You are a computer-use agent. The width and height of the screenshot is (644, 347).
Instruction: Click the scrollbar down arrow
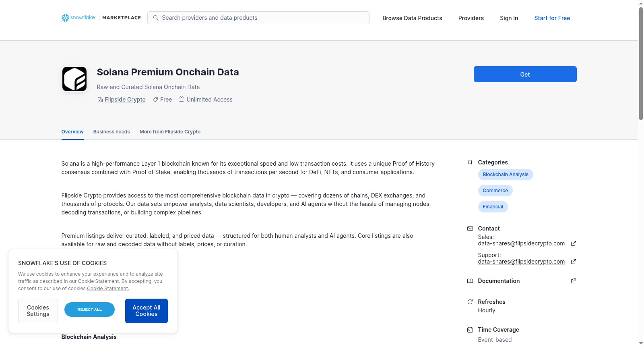(x=641, y=344)
